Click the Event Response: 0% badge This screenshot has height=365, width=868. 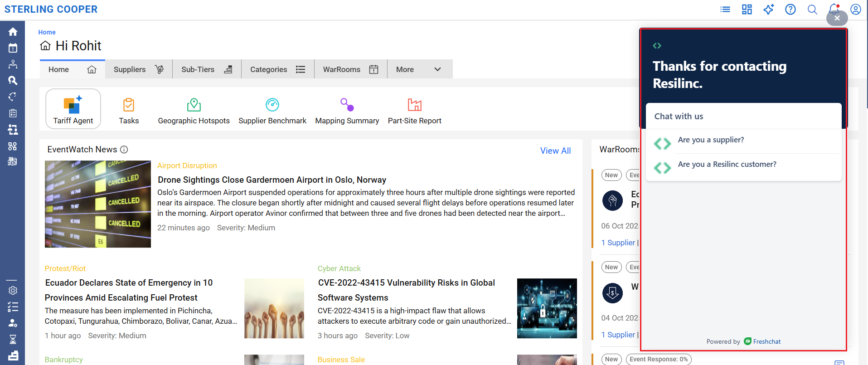(x=659, y=359)
